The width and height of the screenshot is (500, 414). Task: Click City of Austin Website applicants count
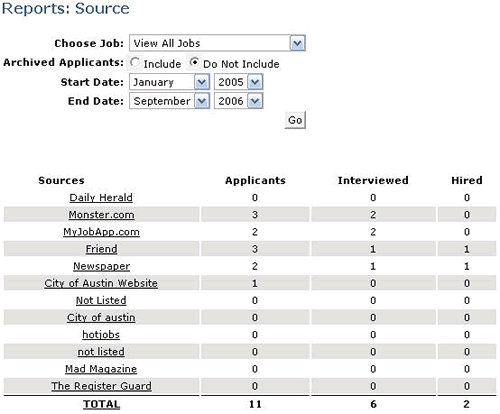tap(255, 283)
